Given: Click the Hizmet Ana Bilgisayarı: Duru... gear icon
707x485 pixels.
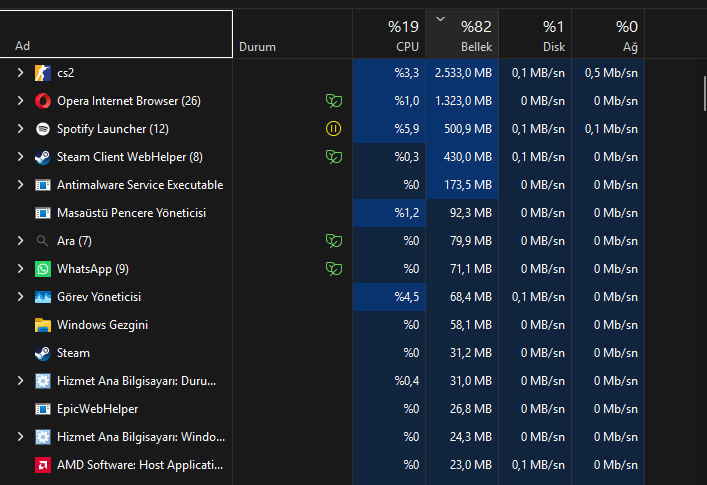Looking at the screenshot, I should tap(43, 381).
